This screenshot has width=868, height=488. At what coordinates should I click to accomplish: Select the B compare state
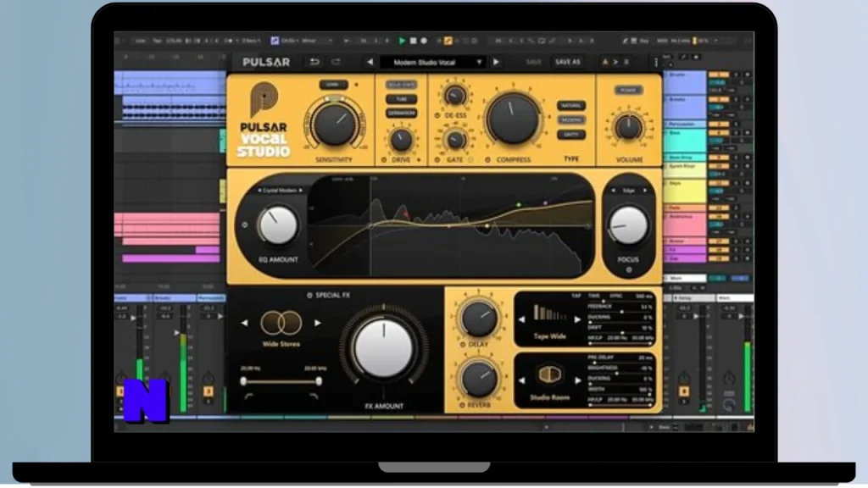[x=626, y=62]
